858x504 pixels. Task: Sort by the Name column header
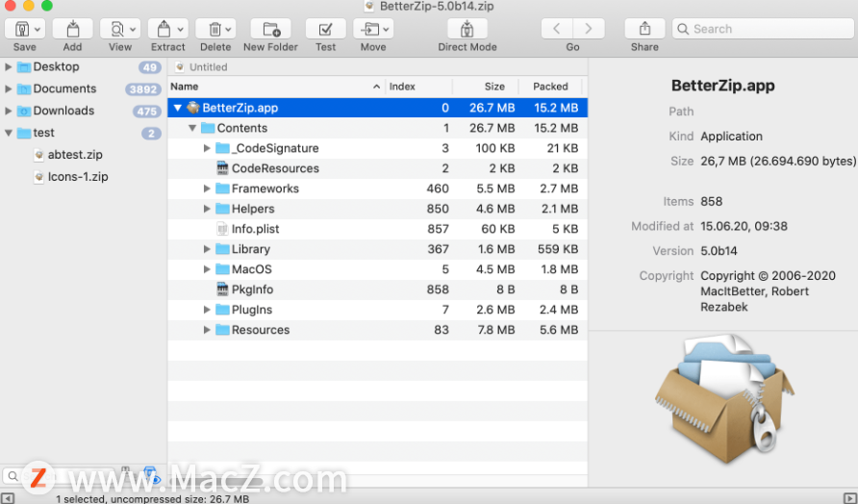(x=276, y=87)
